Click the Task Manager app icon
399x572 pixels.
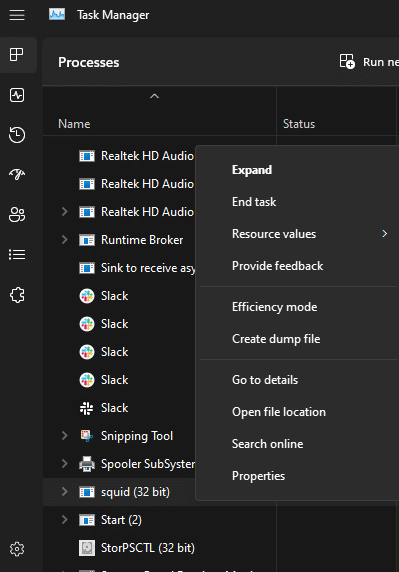tap(57, 15)
